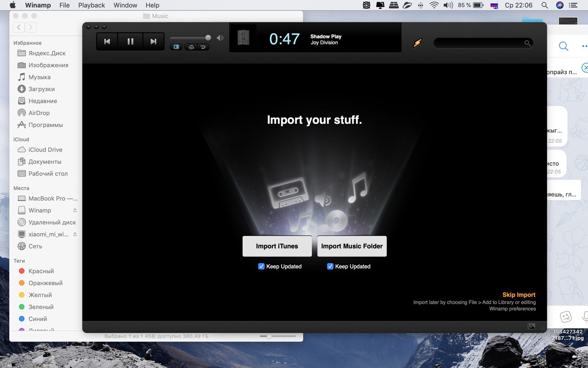Open Bluetooth status menu

tap(420, 5)
